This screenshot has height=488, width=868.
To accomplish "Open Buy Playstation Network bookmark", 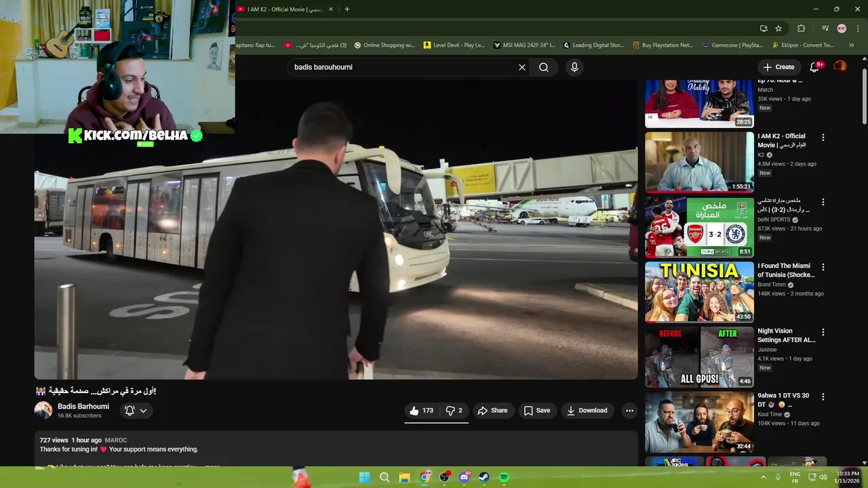I will (663, 45).
